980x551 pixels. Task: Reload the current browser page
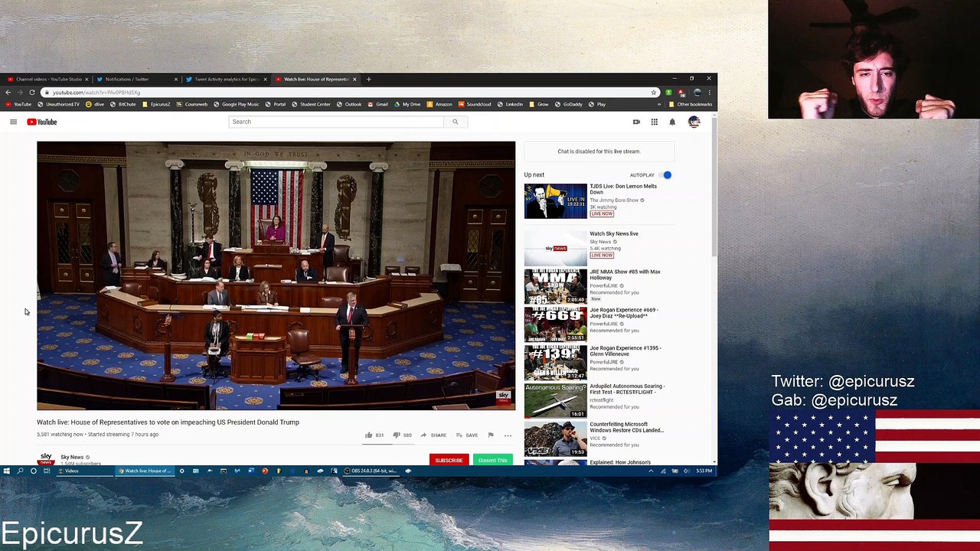point(32,93)
